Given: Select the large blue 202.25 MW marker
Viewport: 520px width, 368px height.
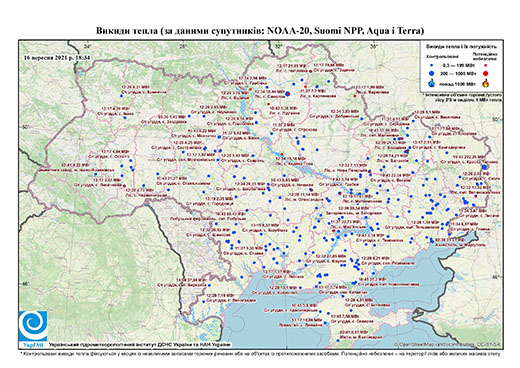Looking at the screenshot, I should (484, 167).
